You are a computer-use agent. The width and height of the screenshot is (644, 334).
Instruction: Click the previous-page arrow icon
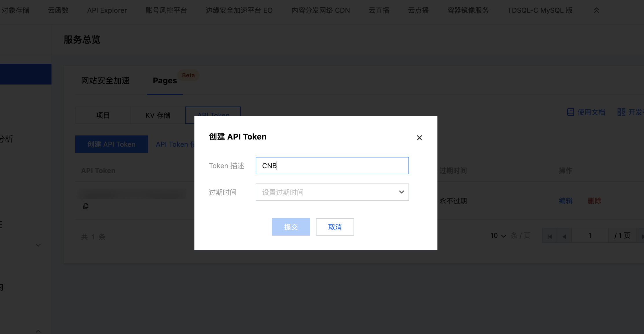coord(564,236)
